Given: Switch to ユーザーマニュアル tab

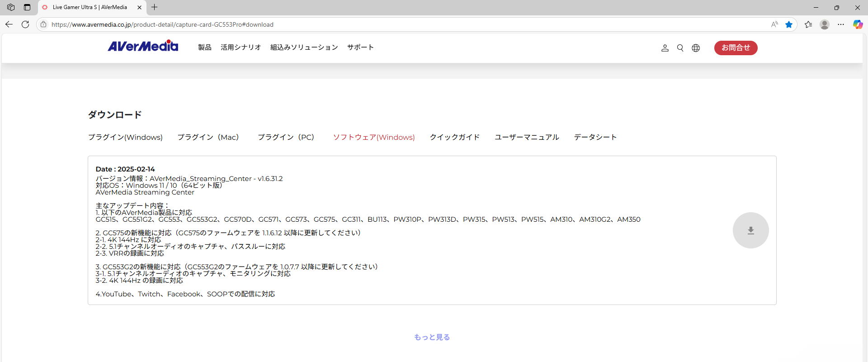Looking at the screenshot, I should 527,137.
